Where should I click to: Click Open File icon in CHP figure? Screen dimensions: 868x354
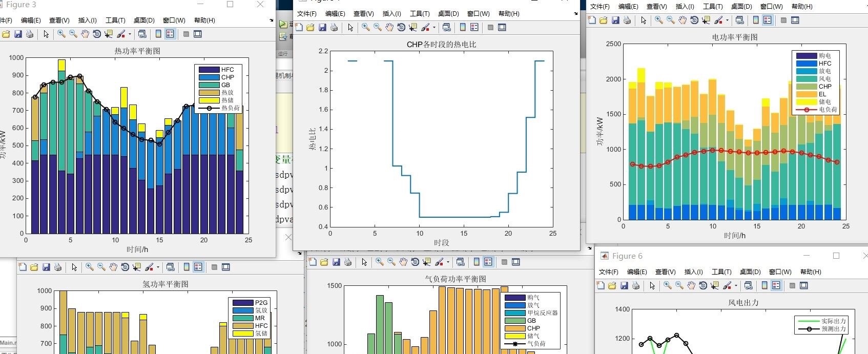click(311, 27)
